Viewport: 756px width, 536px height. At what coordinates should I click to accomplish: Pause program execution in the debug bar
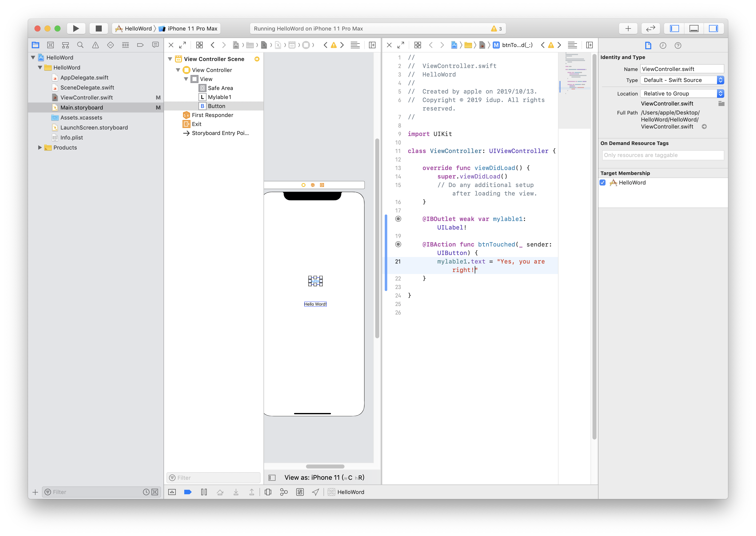click(x=204, y=492)
